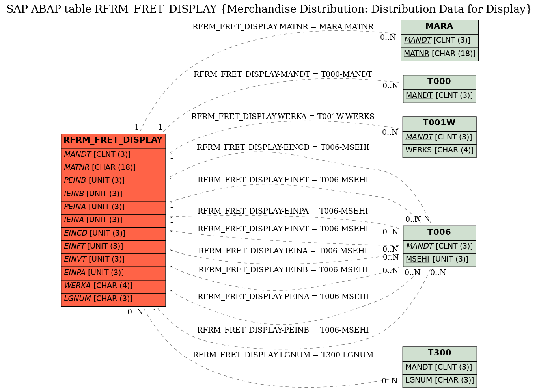Screen dimensions: 539x392
Task: Open the T001W table header
Action: pyautogui.click(x=439, y=123)
